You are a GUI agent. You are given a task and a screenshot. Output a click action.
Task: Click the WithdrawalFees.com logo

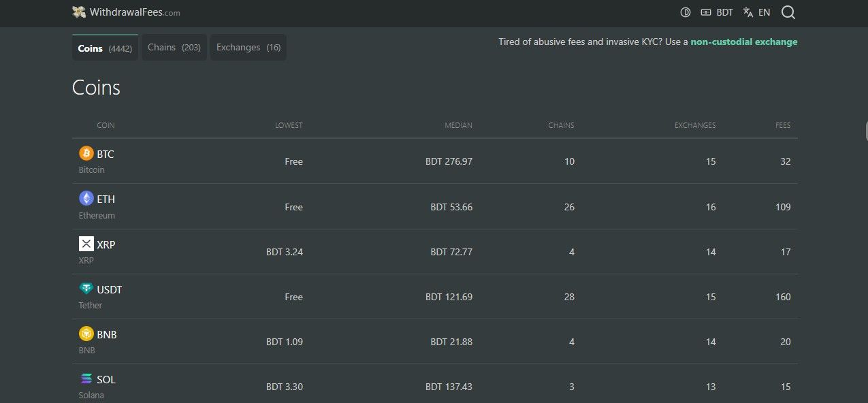pyautogui.click(x=126, y=12)
